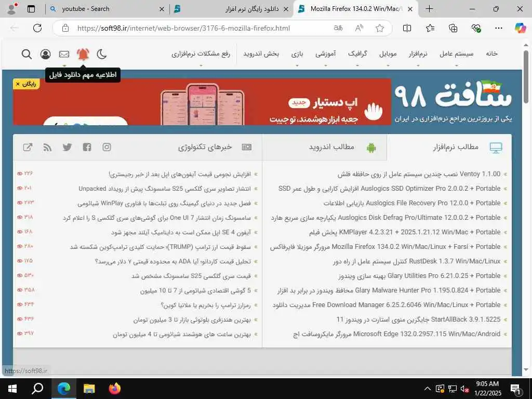Switch to the youtube - Search tab

pyautogui.click(x=107, y=9)
